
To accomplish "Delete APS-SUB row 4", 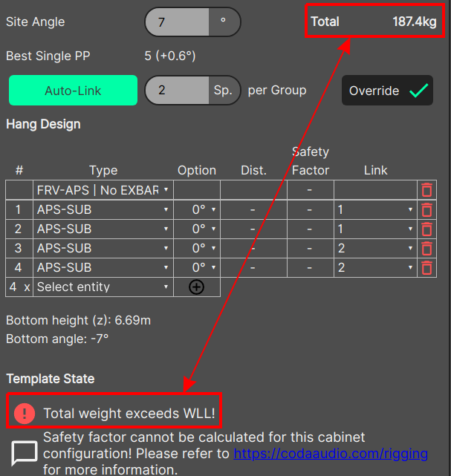I will (x=426, y=267).
